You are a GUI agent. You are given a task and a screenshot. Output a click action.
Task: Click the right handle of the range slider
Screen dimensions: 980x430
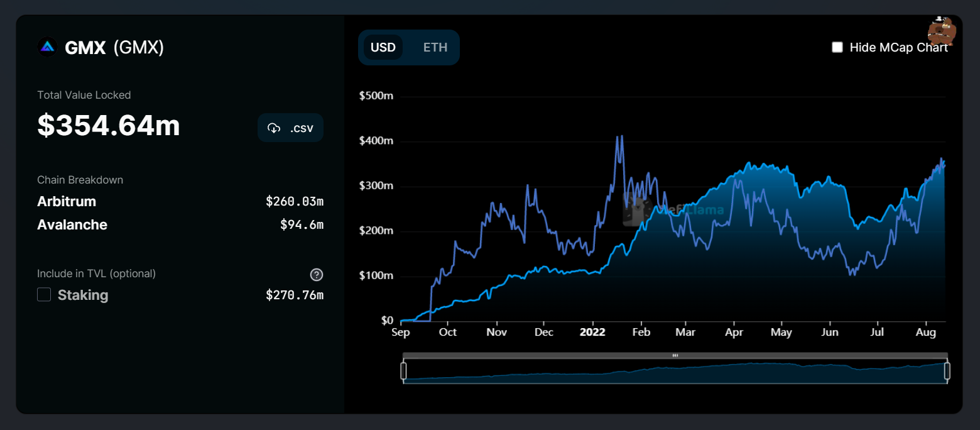pos(947,371)
